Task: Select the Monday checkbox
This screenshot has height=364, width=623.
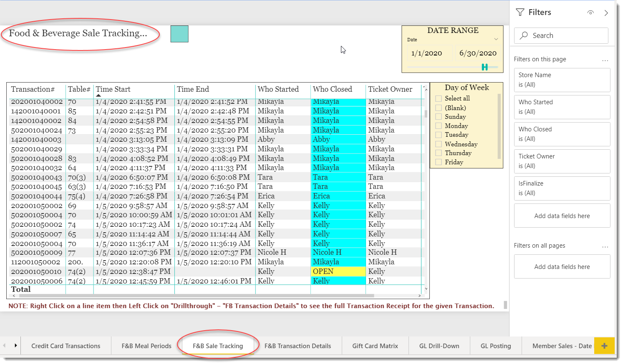Action: click(439, 126)
